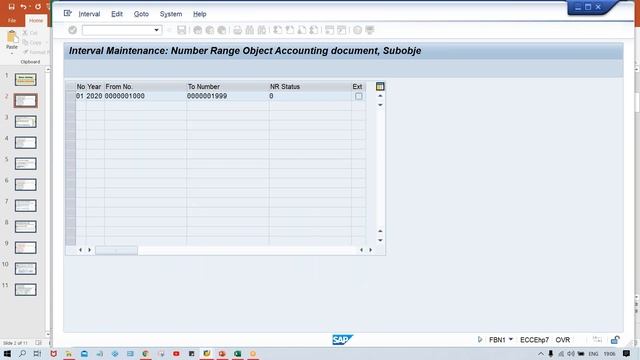Open table settings icon beside Ext column
640x360 pixels.
coord(380,87)
